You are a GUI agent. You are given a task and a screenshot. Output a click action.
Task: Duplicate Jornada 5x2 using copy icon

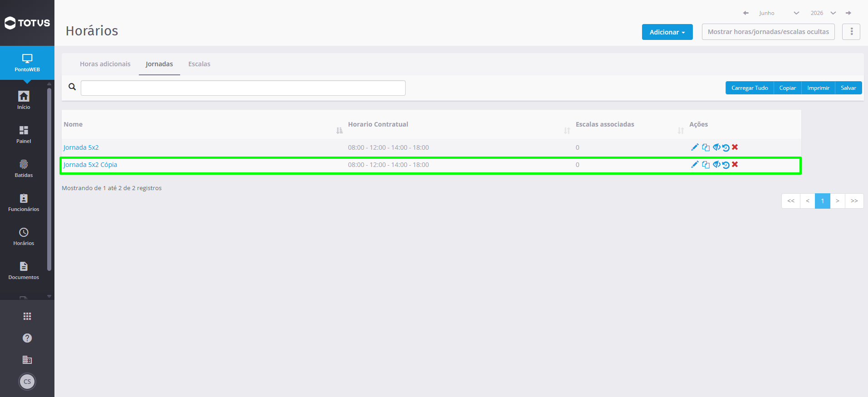tap(706, 147)
